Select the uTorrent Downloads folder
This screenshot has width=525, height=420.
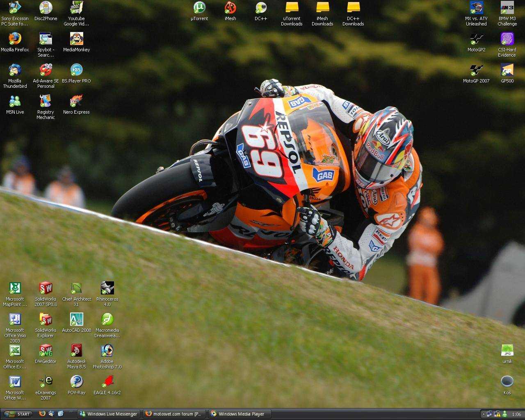pyautogui.click(x=292, y=14)
